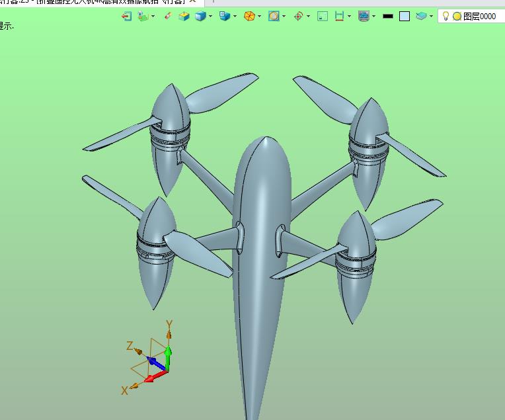Open the dimension measure dropdown arrow
The height and width of the screenshot is (420, 505).
[x=350, y=16]
